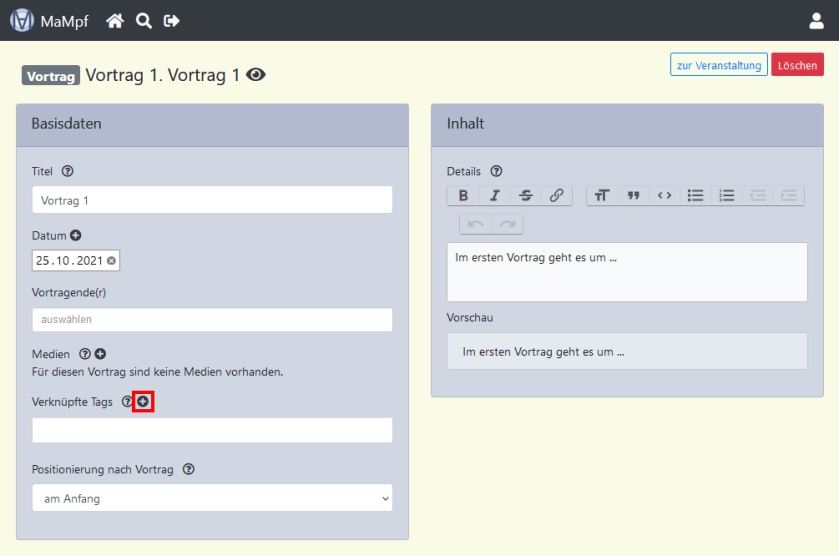Open the Positionierung nach Vortrag dropdown
Image resolution: width=839 pixels, height=556 pixels.
(x=212, y=498)
